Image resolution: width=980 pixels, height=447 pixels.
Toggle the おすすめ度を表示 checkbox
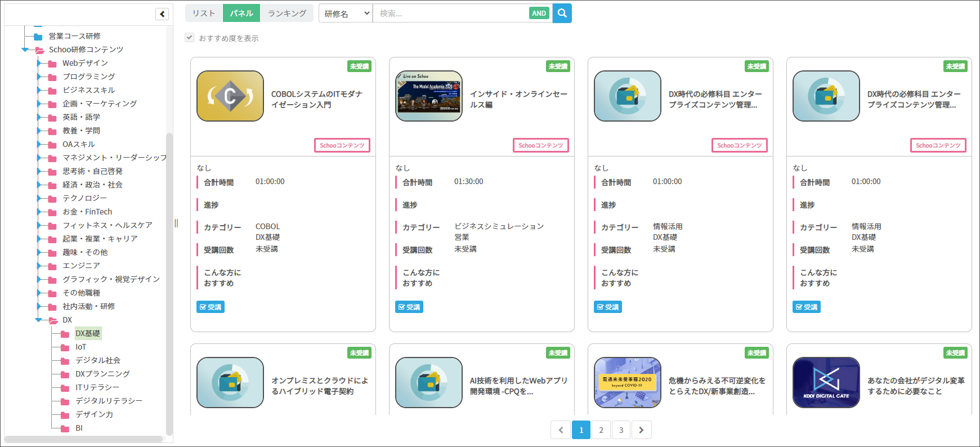pyautogui.click(x=190, y=38)
